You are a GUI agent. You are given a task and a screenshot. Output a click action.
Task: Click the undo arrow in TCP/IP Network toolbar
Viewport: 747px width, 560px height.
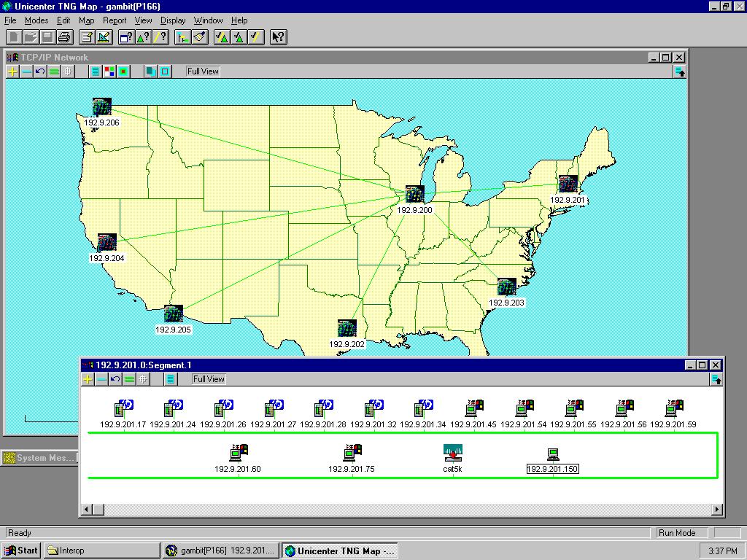coord(41,71)
